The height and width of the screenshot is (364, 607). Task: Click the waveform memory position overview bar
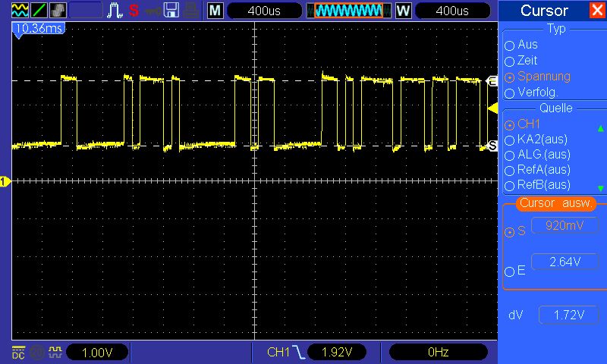348,11
